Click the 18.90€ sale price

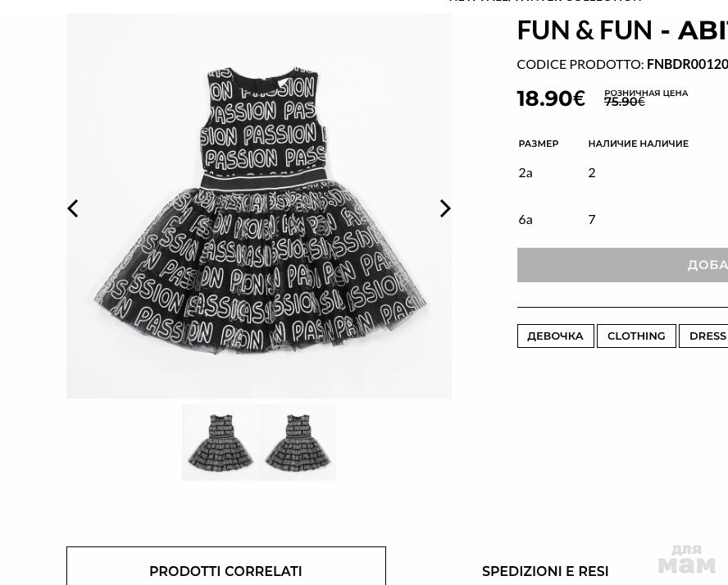point(551,98)
